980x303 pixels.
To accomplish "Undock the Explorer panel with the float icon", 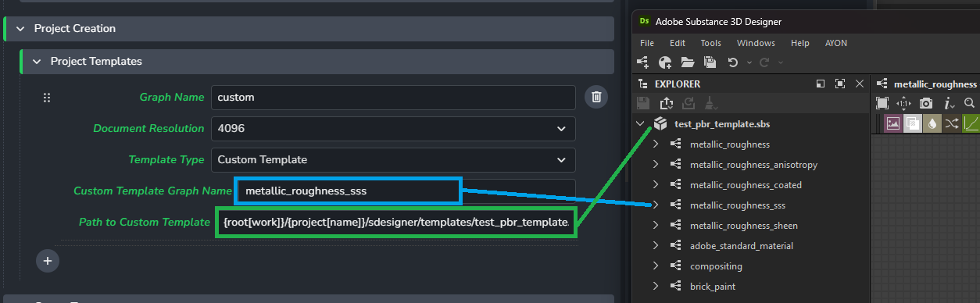I will [x=821, y=84].
